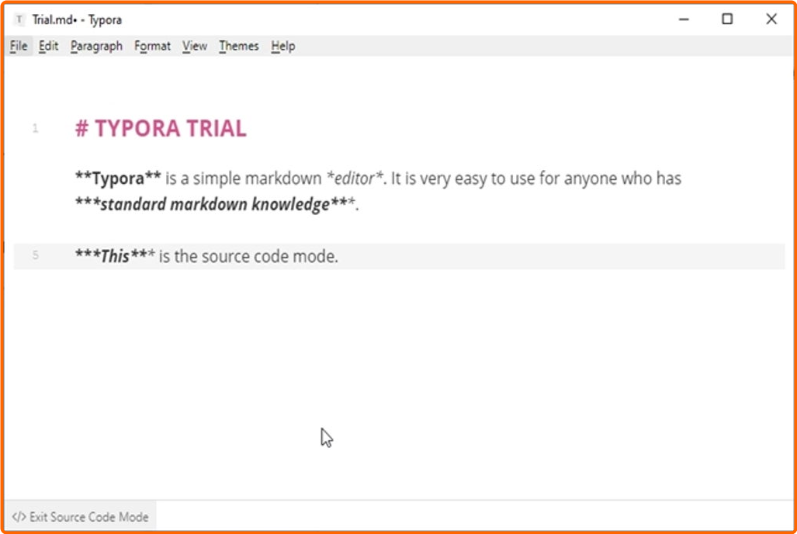Image resolution: width=797 pixels, height=534 pixels.
Task: Click 'is the source code mode.' text
Action: (x=249, y=256)
